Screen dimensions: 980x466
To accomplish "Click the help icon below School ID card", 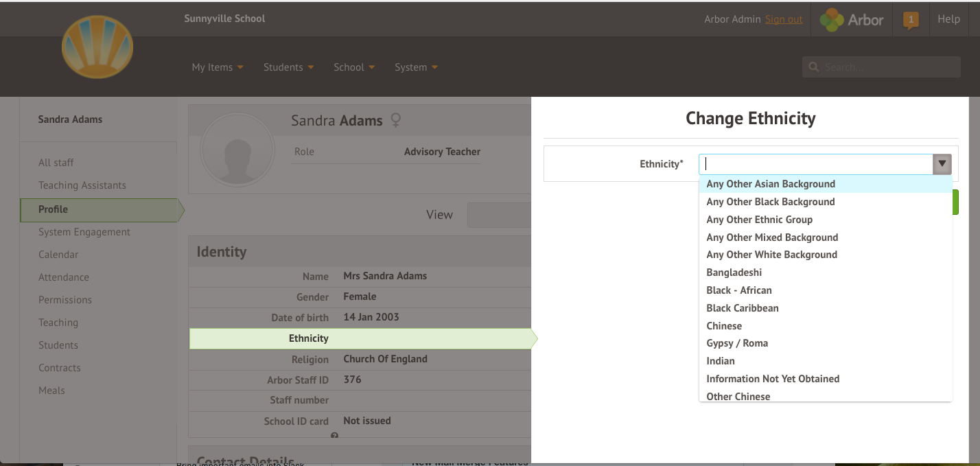I will tap(334, 436).
